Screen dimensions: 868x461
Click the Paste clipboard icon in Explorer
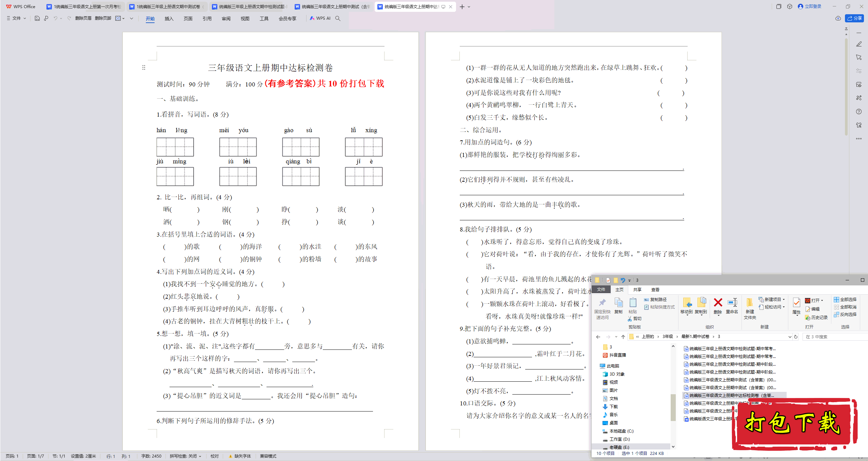[633, 302]
